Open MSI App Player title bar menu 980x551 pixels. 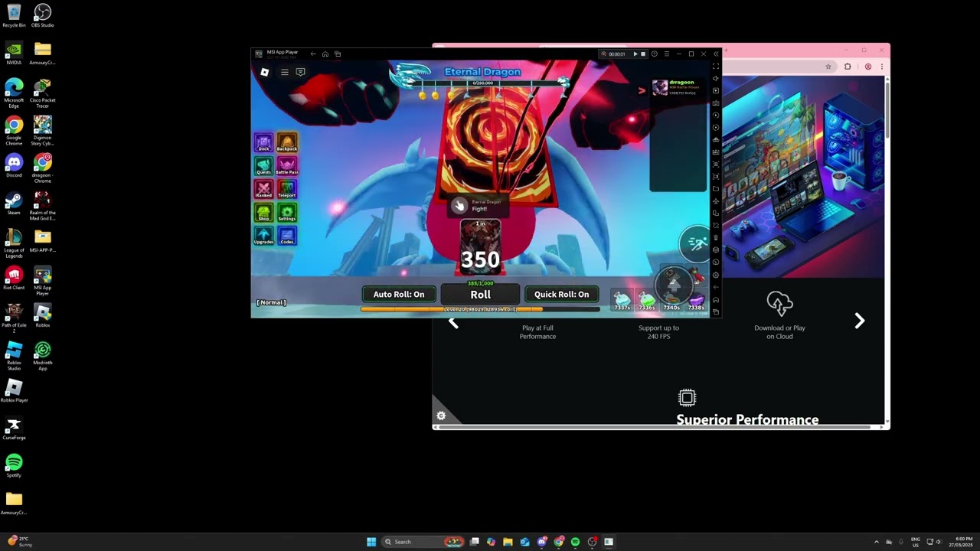666,54
